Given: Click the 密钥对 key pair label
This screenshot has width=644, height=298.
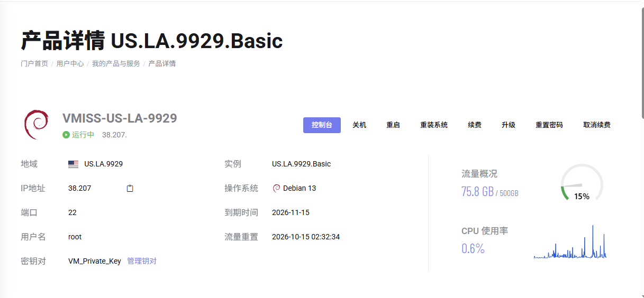Looking at the screenshot, I should (33, 261).
